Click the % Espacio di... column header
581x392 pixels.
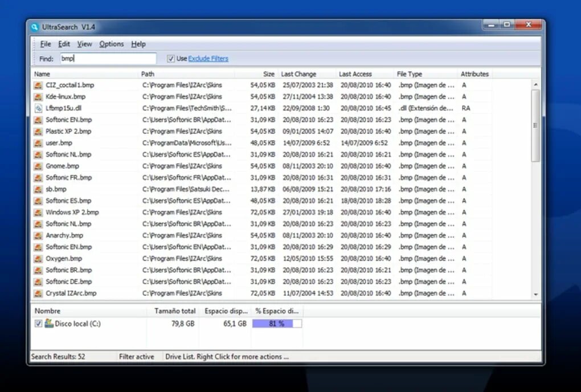[x=277, y=311]
